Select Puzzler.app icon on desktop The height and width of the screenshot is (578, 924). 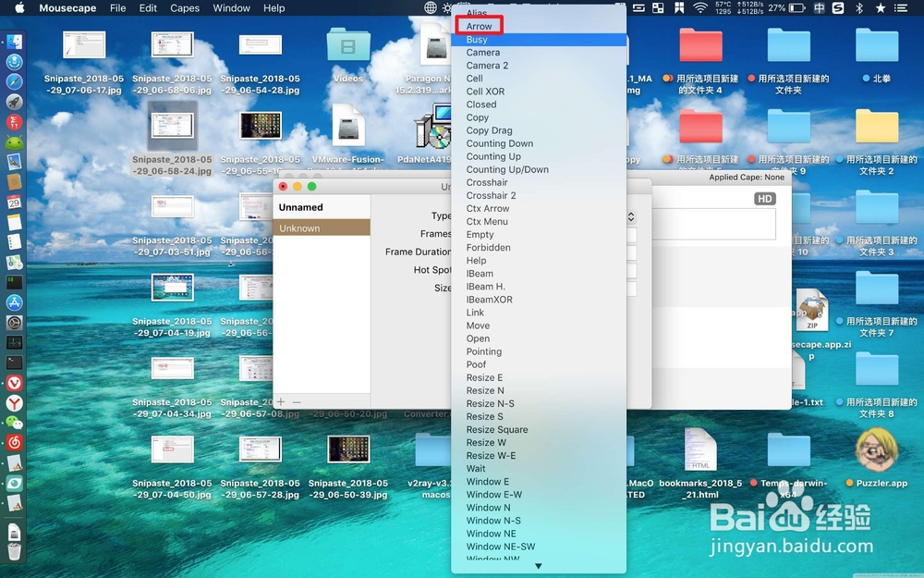[877, 450]
